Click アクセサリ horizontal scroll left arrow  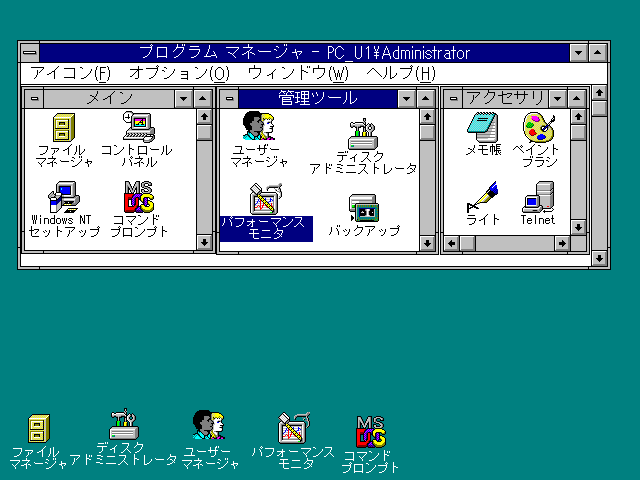[451, 244]
